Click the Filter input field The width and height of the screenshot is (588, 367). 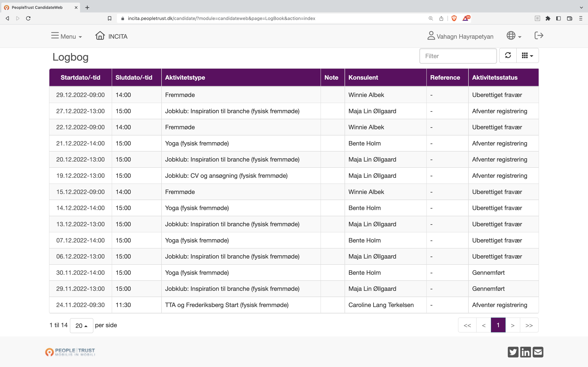pyautogui.click(x=458, y=56)
